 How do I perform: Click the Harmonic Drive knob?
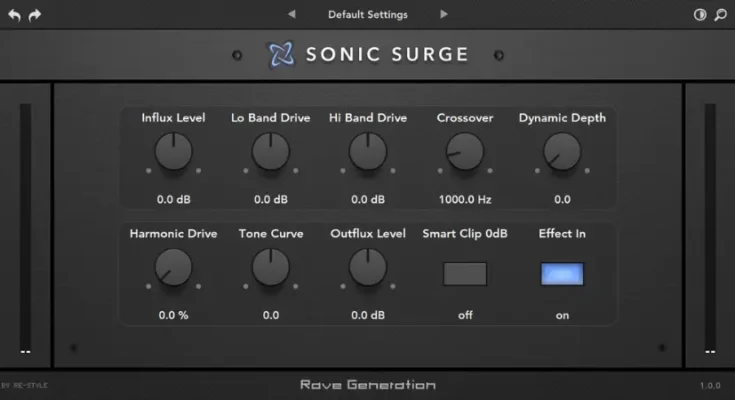pyautogui.click(x=173, y=267)
